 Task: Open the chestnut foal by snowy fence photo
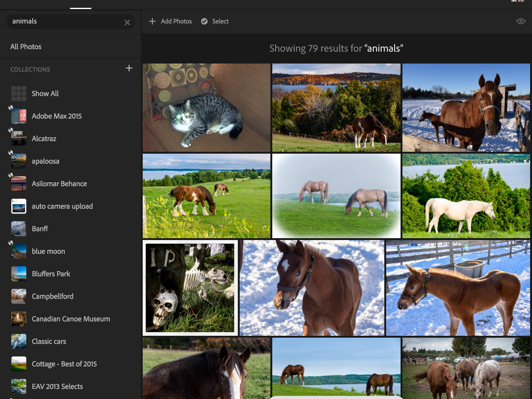(x=458, y=288)
